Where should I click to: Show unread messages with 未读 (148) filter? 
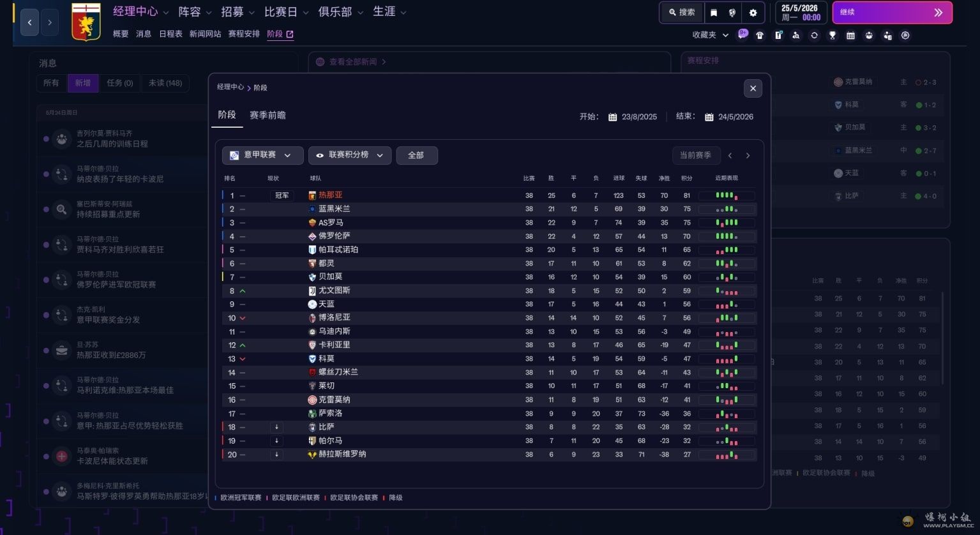tap(165, 83)
